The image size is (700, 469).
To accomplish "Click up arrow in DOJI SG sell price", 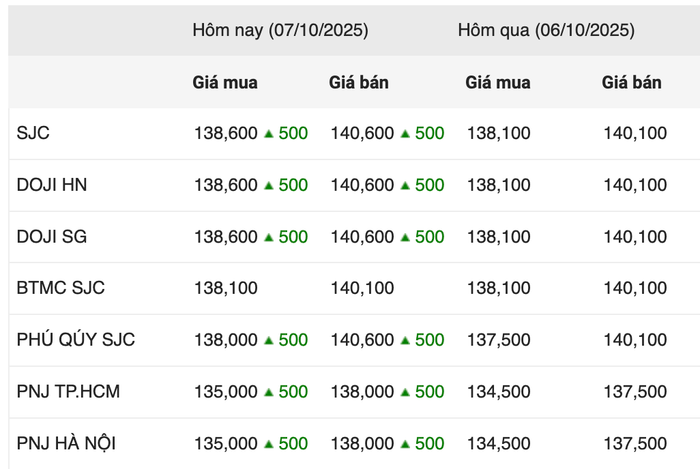I will click(x=405, y=237).
